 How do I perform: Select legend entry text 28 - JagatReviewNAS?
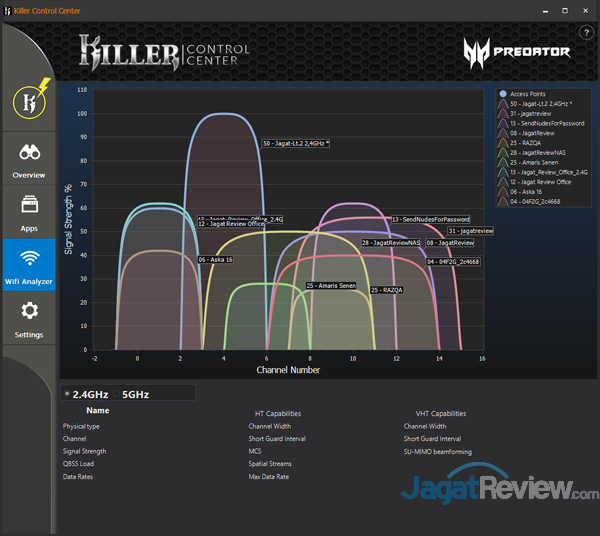pos(538,153)
